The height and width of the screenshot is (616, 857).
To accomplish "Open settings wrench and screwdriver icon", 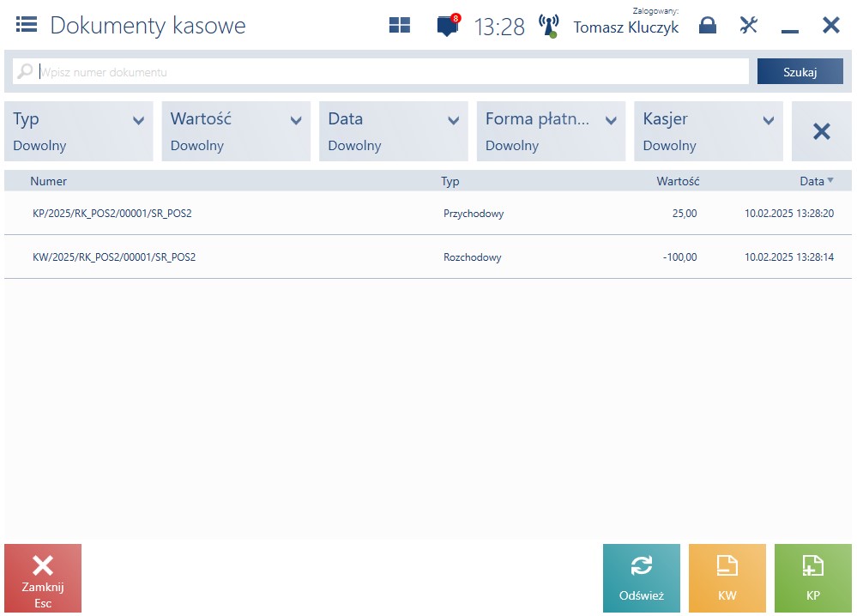I will (748, 25).
